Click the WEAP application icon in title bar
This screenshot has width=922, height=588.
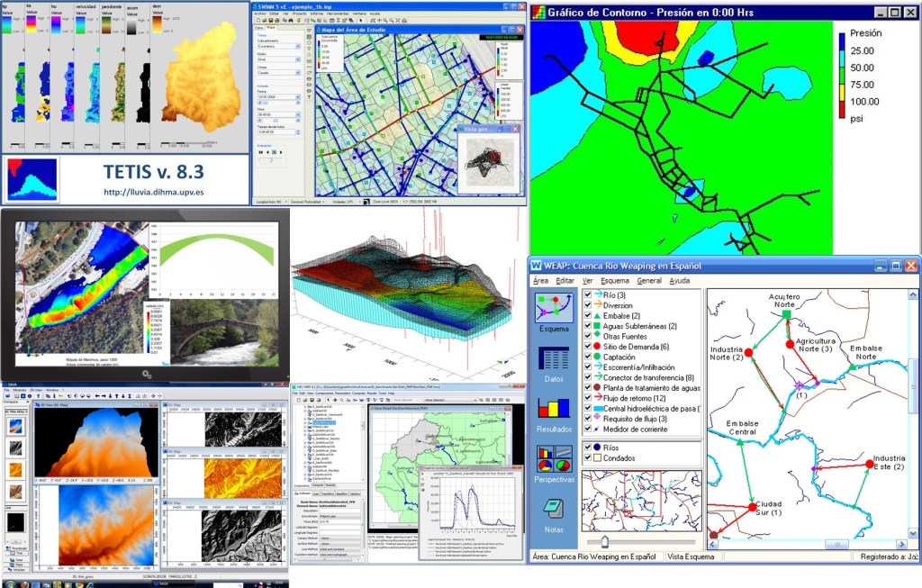(537, 266)
